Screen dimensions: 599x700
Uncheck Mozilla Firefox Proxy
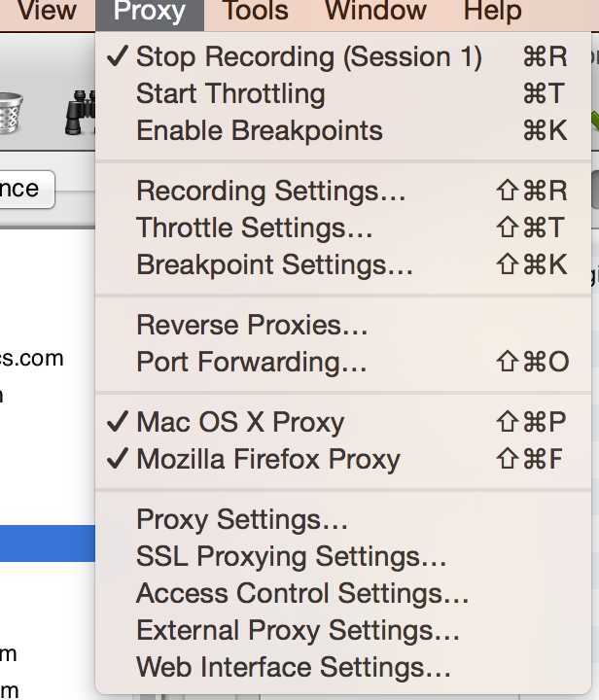coord(343,459)
